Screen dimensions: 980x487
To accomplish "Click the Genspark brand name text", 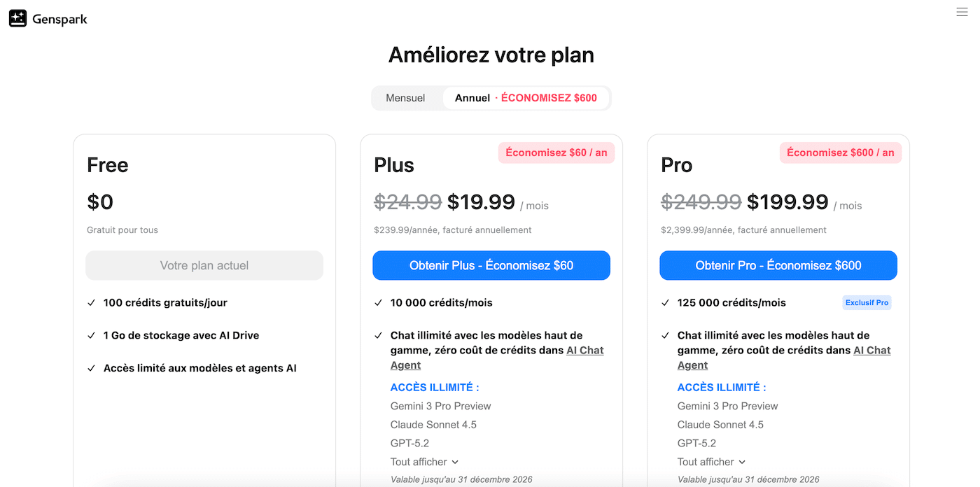I will pos(59,20).
